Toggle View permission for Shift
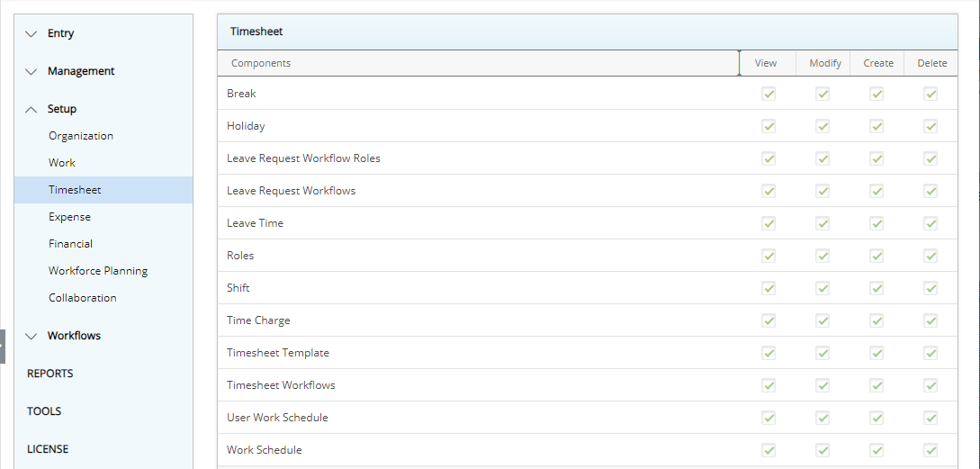Screen dimensions: 980x469 769,288
